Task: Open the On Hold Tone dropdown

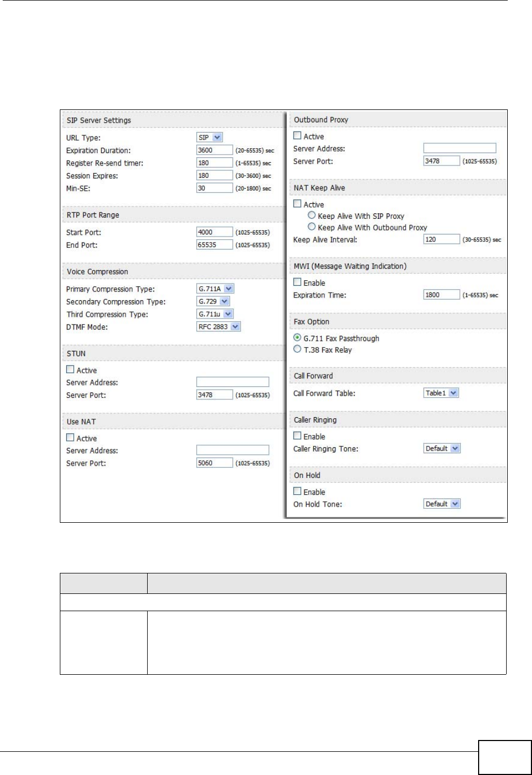Action: coord(442,504)
